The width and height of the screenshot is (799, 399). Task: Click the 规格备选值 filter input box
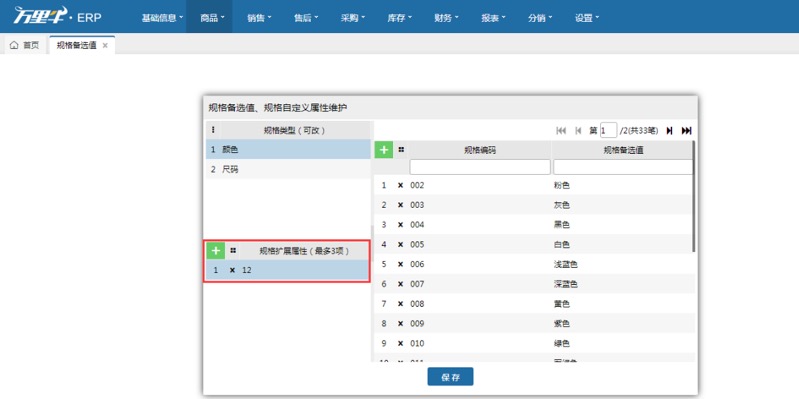(x=623, y=167)
